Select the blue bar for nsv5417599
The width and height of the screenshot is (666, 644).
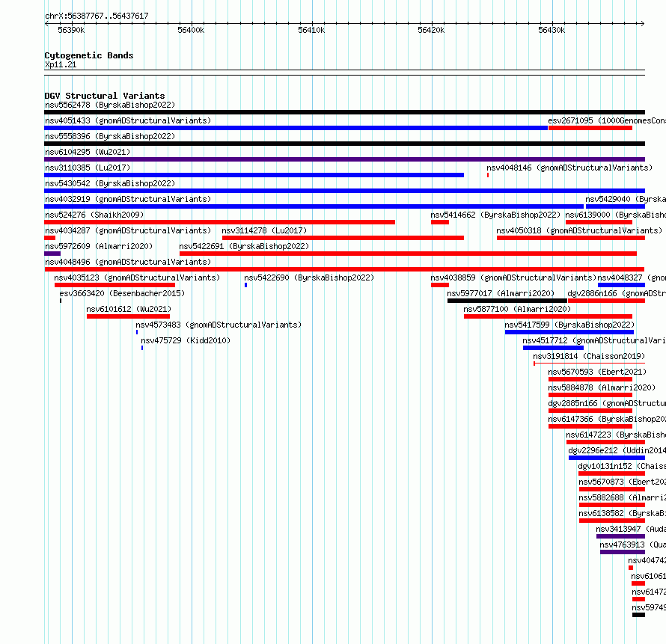coord(569,332)
